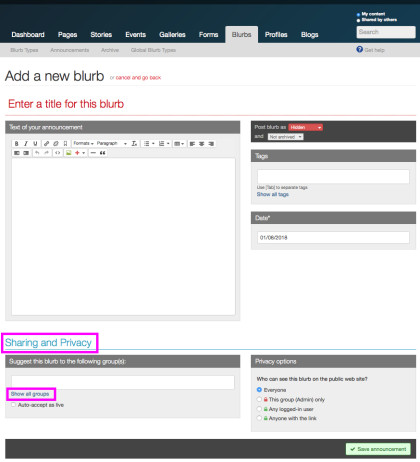Open the Pages tab
The width and height of the screenshot is (420, 462).
coord(67,35)
